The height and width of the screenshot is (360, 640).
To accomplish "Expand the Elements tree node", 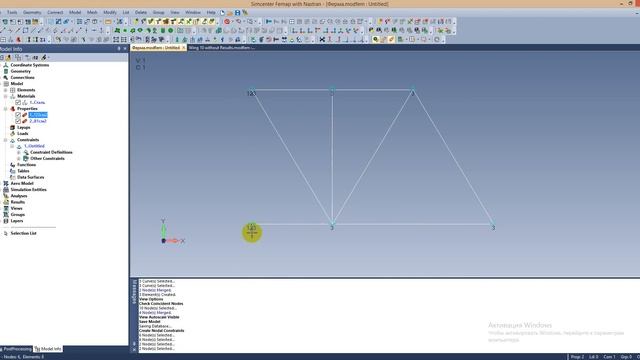I will (6, 90).
